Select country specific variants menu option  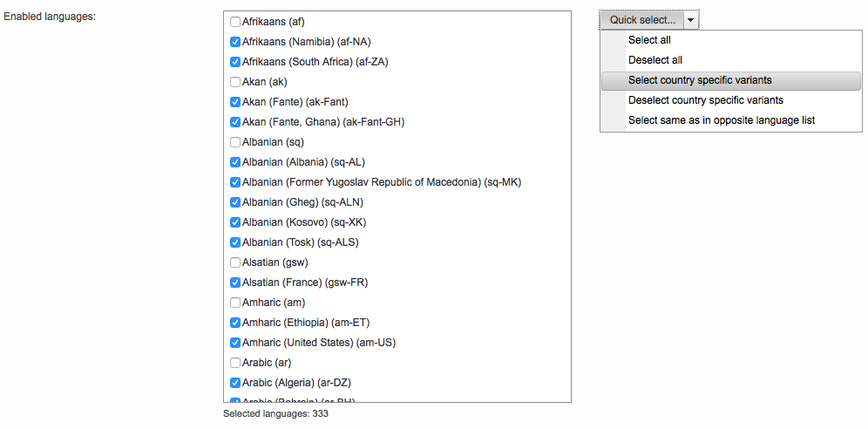[700, 80]
